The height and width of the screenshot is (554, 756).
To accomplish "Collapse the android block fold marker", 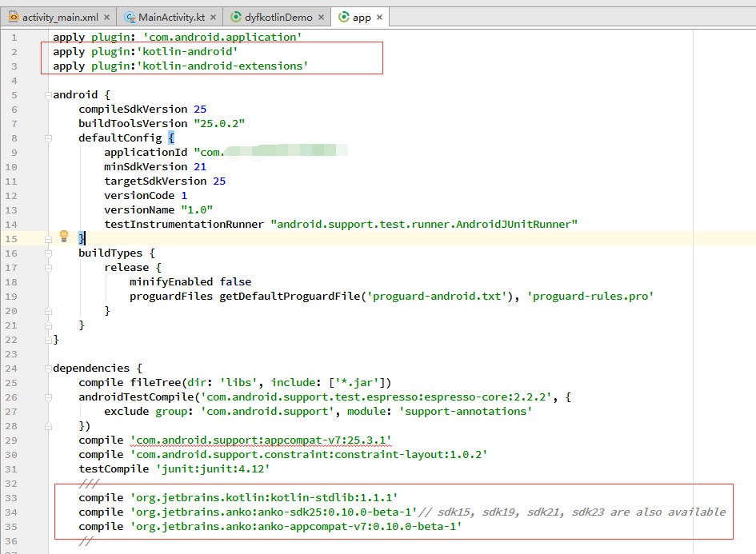I will 48,95.
